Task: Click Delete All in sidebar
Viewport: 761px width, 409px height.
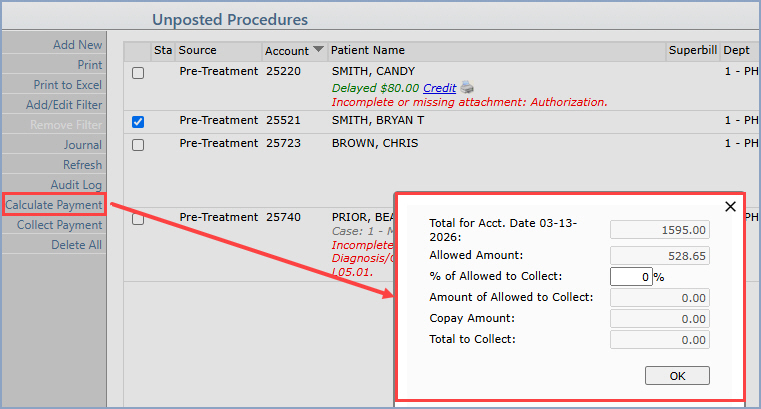Action: click(77, 245)
